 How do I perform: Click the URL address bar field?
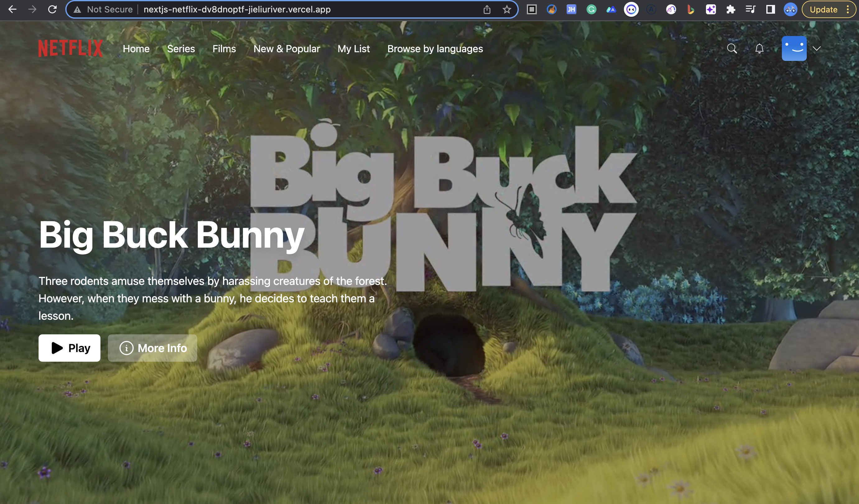point(273,10)
